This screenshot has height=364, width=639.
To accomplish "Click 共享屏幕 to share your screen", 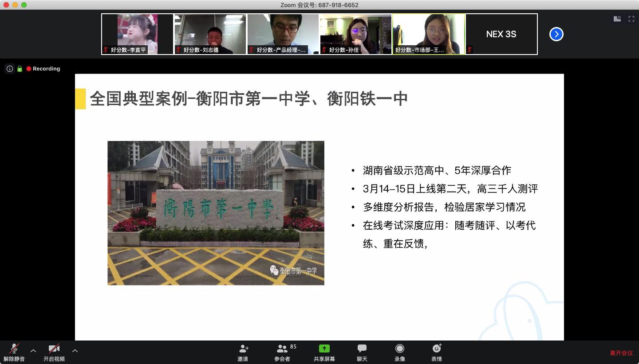I will coord(324,352).
